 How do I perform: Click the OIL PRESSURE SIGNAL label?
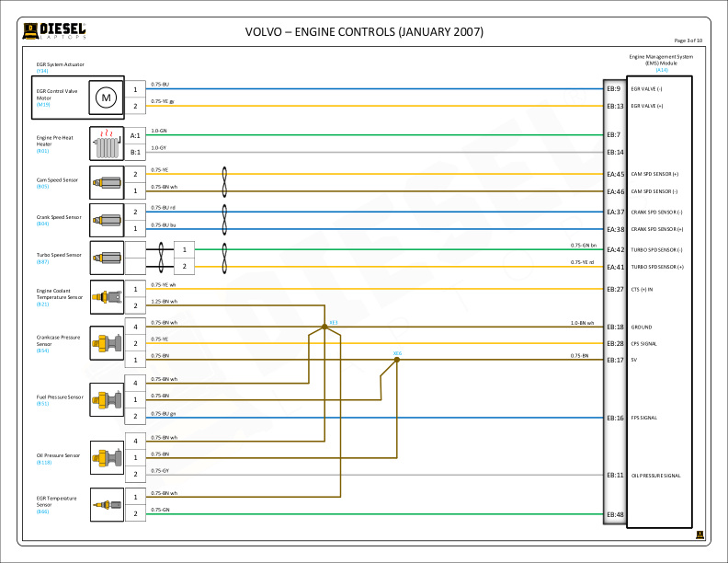[655, 476]
